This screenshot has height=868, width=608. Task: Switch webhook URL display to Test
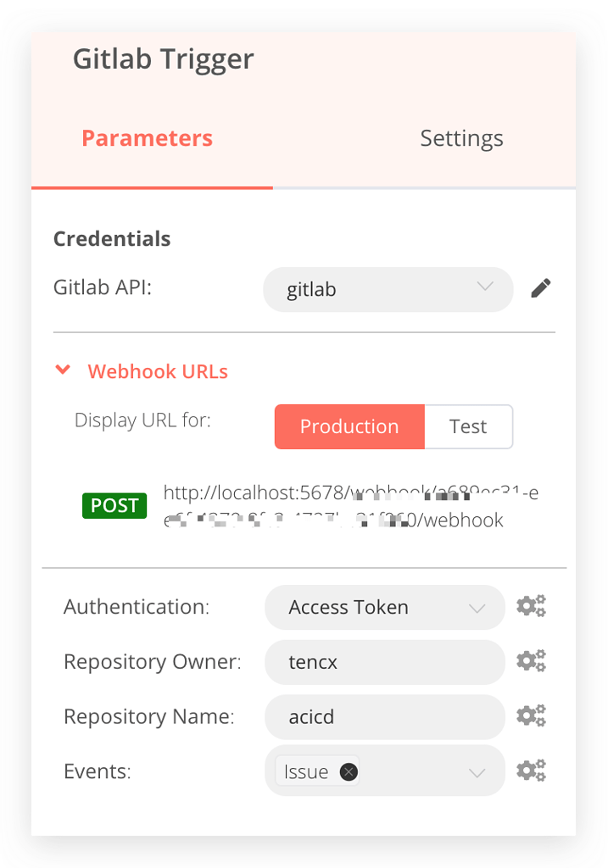(468, 426)
